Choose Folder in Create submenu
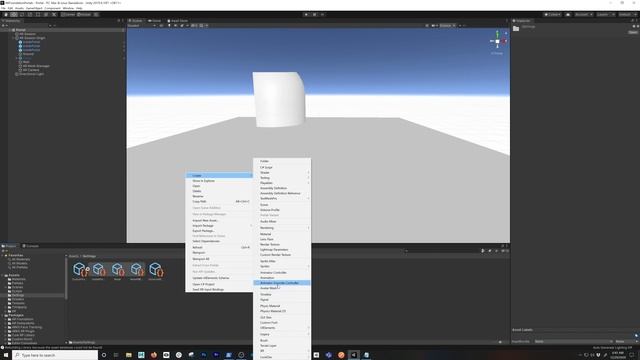The image size is (640, 360). pos(282,161)
